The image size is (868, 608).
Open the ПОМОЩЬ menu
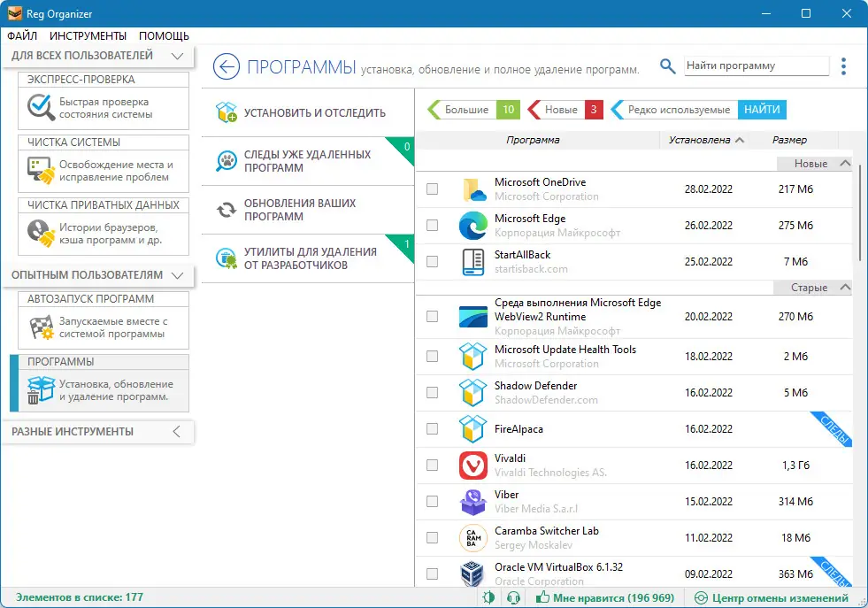pos(164,36)
